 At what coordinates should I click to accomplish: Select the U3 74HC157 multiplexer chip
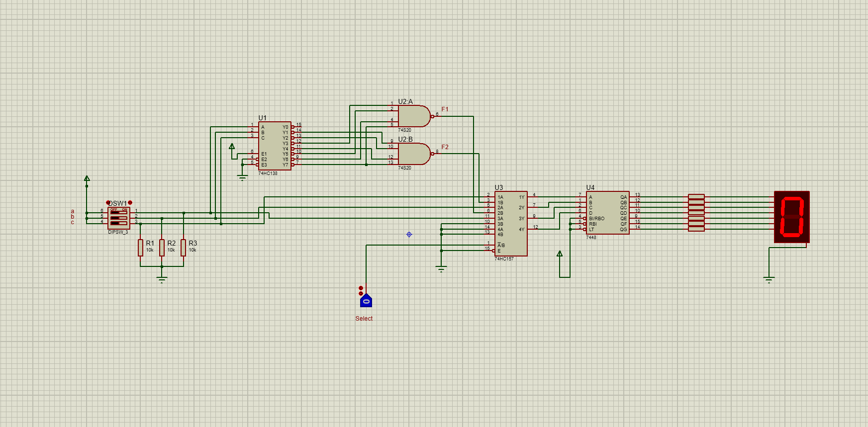click(511, 223)
